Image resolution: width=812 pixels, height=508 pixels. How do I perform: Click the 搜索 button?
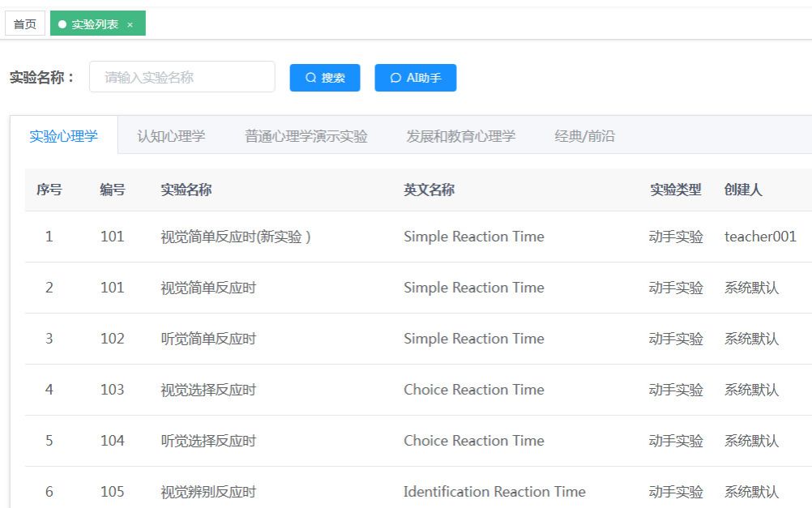(x=325, y=78)
